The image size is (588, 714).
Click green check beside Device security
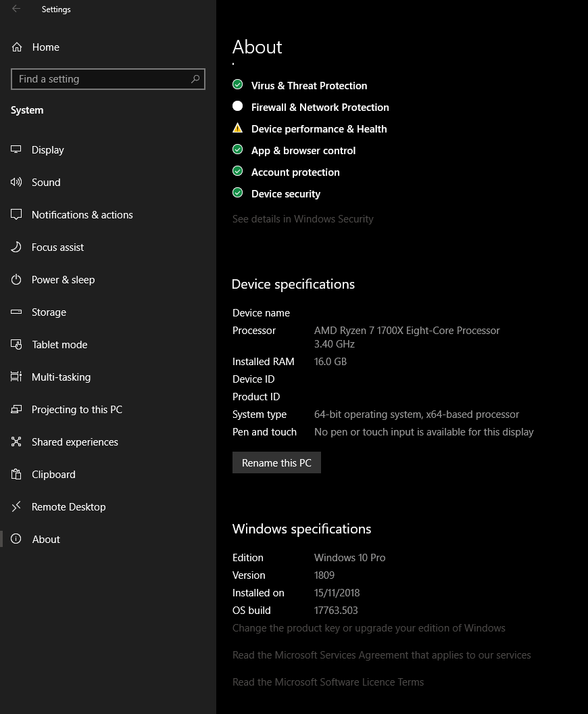(x=238, y=193)
